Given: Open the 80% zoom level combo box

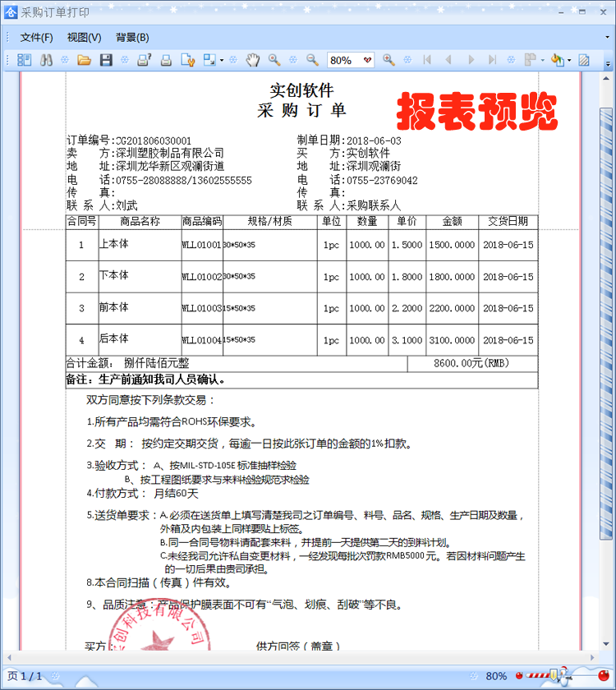Looking at the screenshot, I should pyautogui.click(x=351, y=60).
